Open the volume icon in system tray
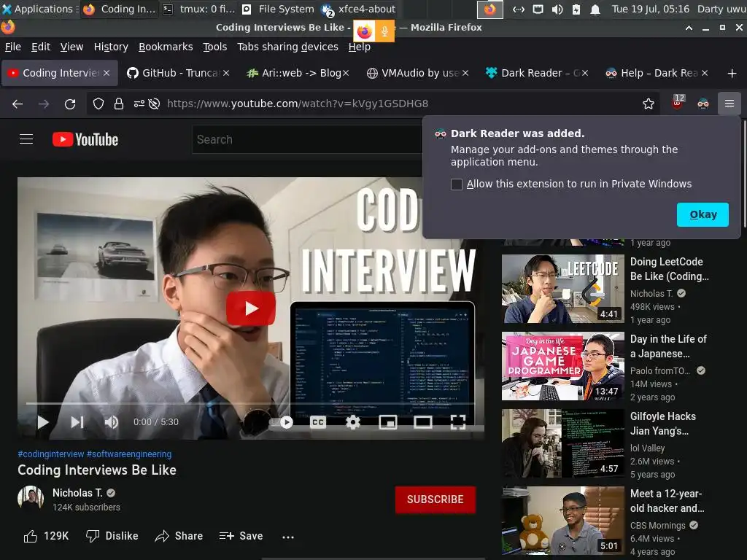Image resolution: width=747 pixels, height=560 pixels. pos(557,9)
